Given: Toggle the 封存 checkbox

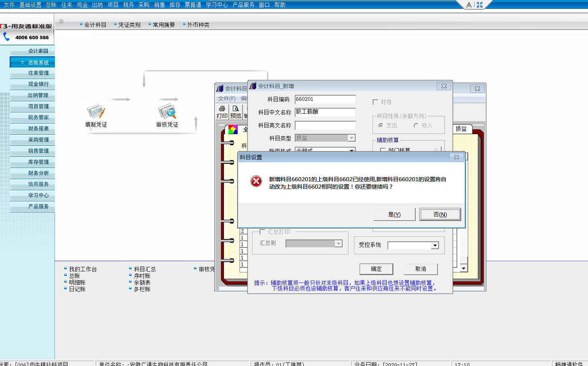Looking at the screenshot, I should pyautogui.click(x=375, y=102).
